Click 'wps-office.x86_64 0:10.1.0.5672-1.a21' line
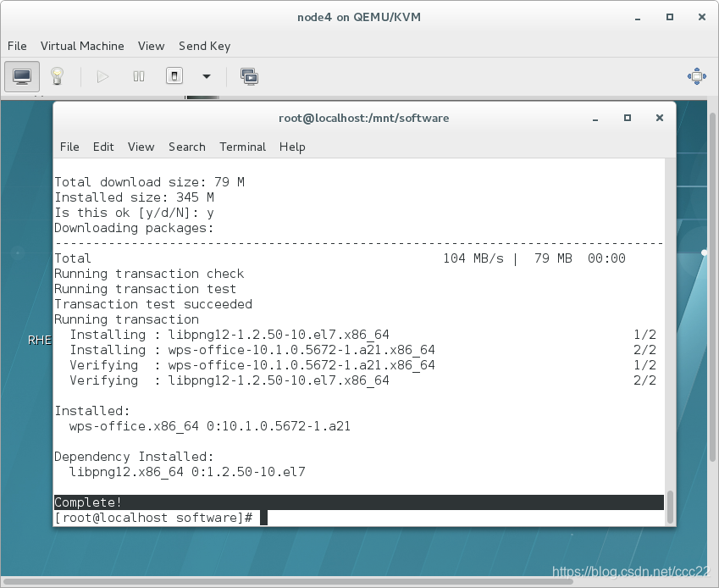Image resolution: width=719 pixels, height=588 pixels. (x=209, y=426)
